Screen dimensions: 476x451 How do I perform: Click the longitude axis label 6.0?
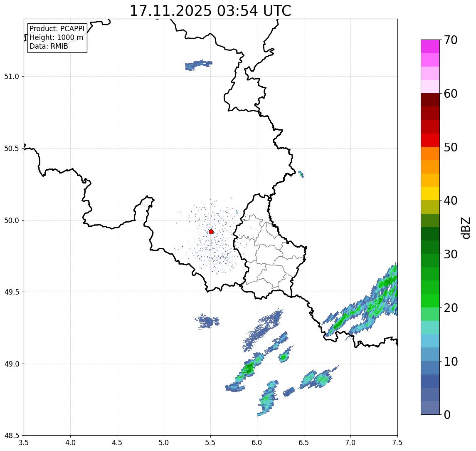257,443
